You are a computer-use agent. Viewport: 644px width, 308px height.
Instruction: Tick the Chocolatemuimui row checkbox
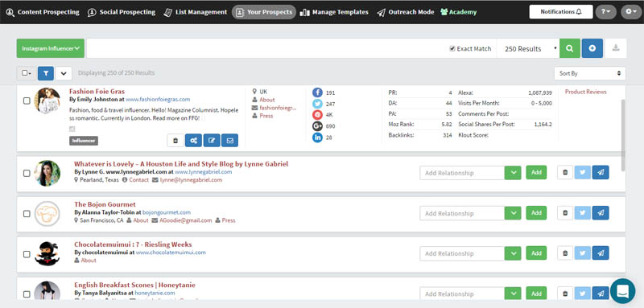[27, 254]
